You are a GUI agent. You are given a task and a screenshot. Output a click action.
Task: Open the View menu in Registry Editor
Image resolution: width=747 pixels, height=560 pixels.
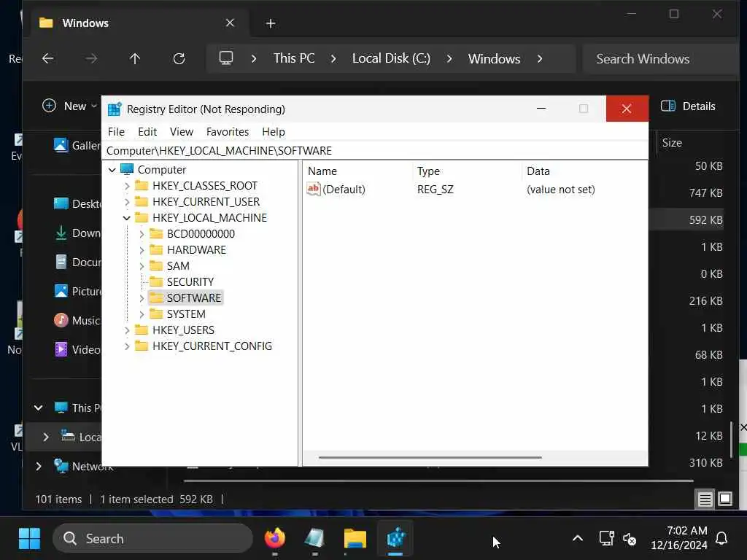point(182,132)
